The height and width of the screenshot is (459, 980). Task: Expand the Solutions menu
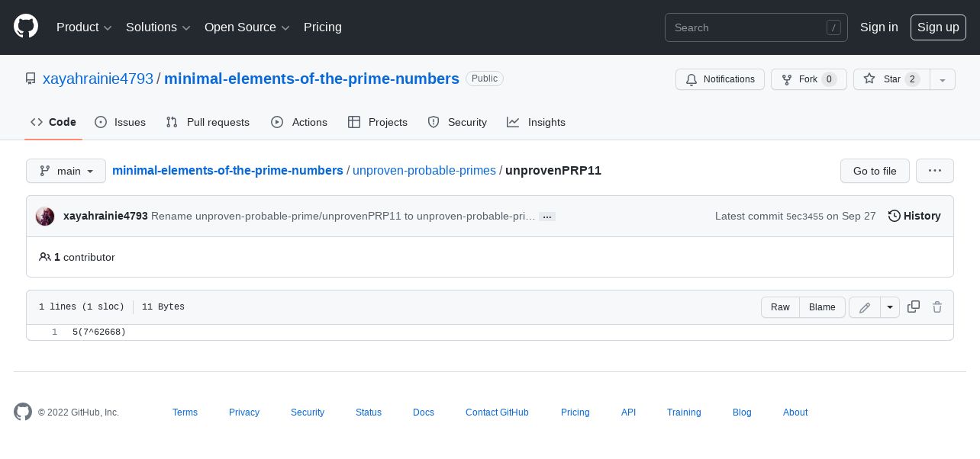click(158, 27)
